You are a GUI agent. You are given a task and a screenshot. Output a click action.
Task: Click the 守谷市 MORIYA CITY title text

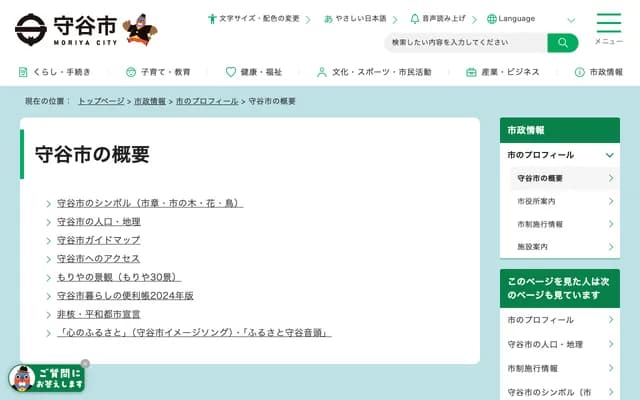pyautogui.click(x=85, y=29)
